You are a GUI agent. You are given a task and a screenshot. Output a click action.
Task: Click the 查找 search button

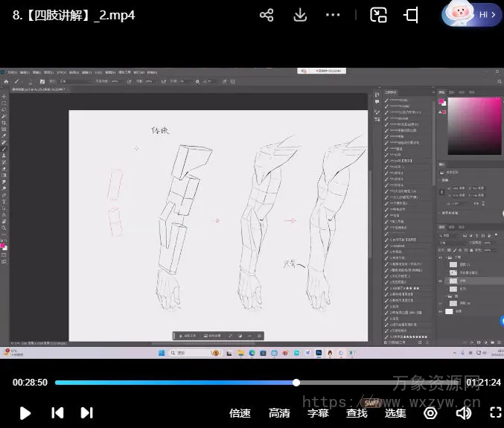(357, 413)
